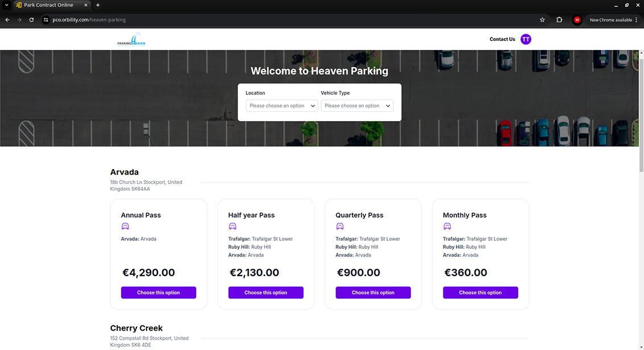The image size is (644, 350).
Task: Open the Location dropdown
Action: point(282,106)
